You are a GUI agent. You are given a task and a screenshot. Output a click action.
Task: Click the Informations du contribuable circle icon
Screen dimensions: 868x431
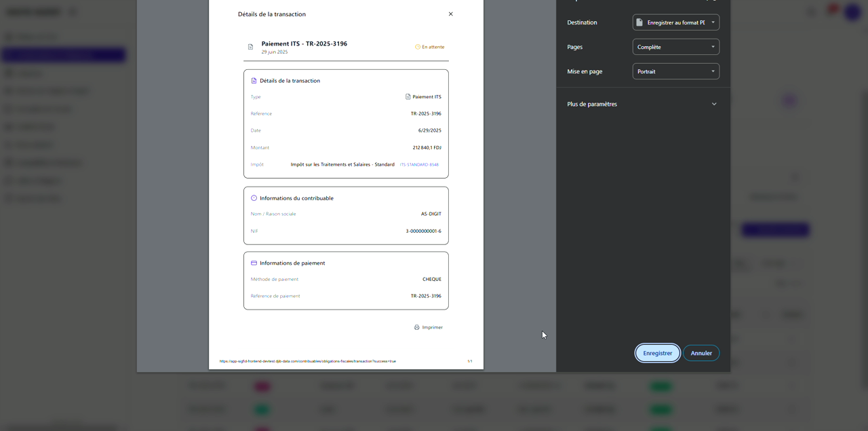[254, 198]
